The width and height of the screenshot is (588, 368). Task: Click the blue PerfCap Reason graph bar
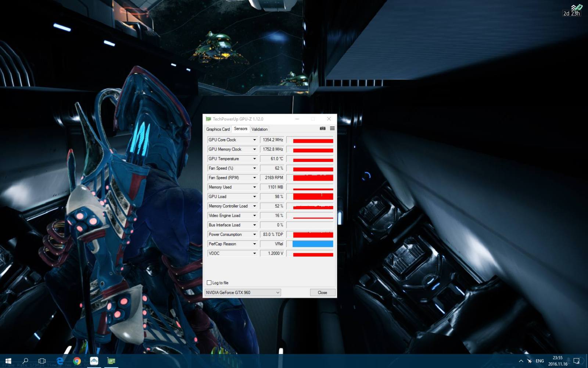point(313,244)
